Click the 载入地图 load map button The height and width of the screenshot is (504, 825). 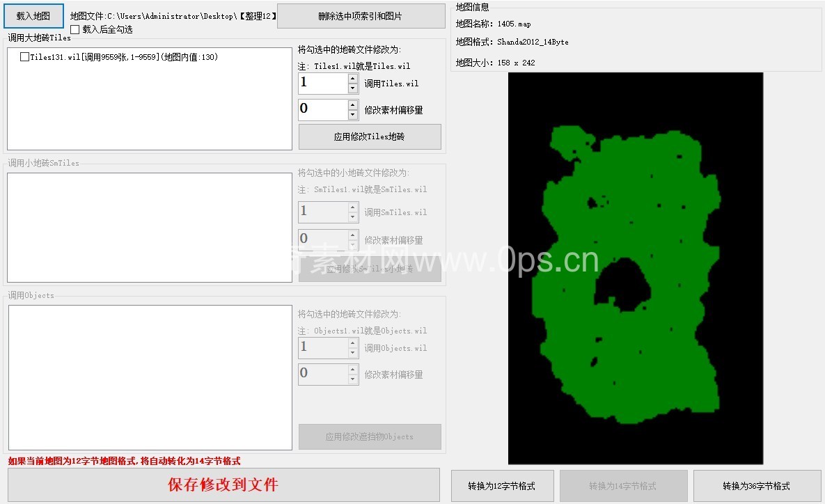[x=33, y=15]
